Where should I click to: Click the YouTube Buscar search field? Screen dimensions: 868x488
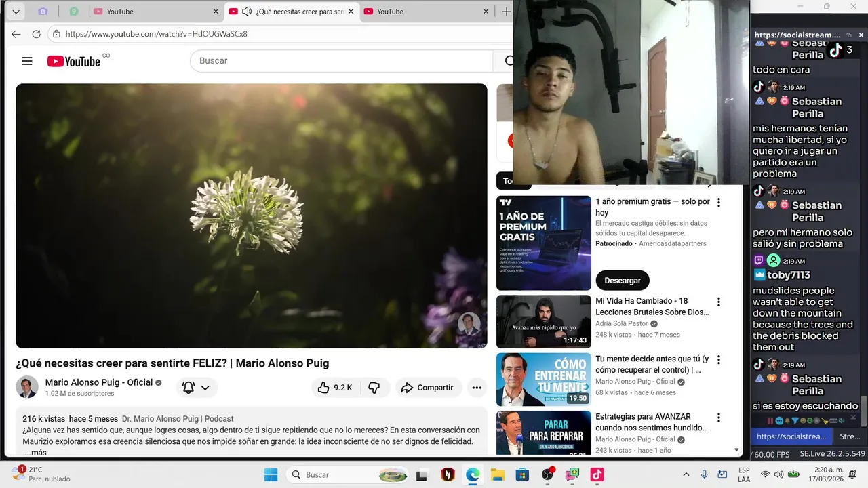point(341,61)
